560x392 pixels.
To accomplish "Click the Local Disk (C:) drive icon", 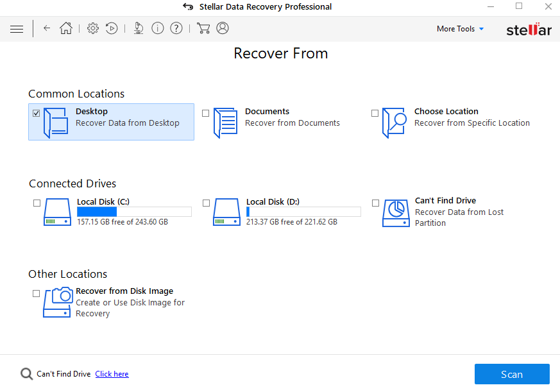I will [57, 212].
